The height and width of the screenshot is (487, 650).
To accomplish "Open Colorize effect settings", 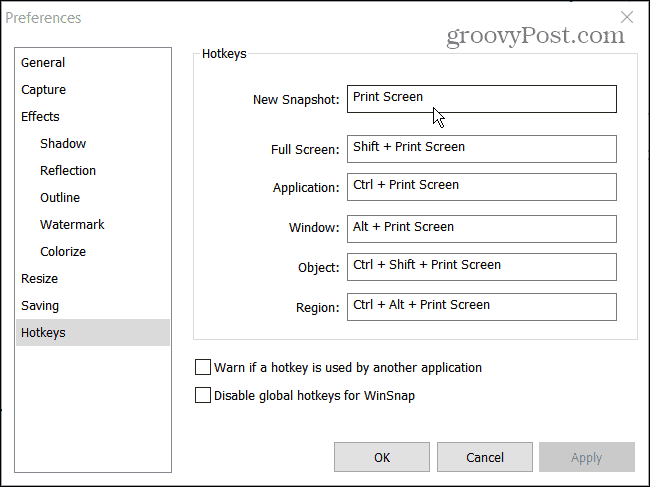I will 63,251.
